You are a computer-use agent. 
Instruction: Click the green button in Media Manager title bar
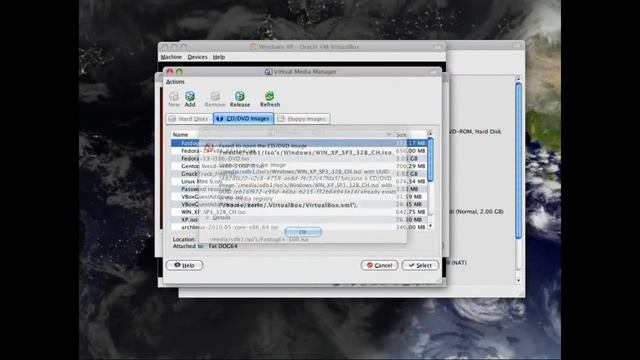point(179,72)
